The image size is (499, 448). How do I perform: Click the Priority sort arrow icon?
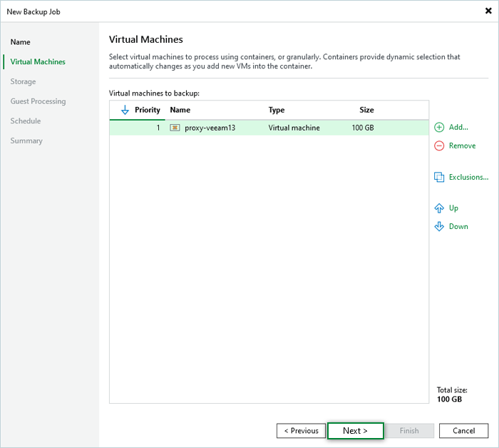[125, 111]
